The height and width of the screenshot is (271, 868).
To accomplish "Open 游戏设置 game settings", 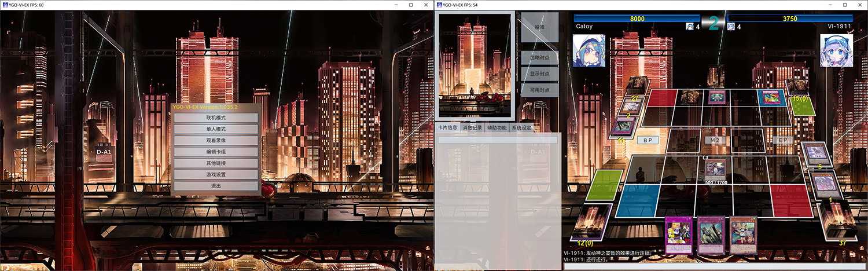I will pyautogui.click(x=216, y=174).
